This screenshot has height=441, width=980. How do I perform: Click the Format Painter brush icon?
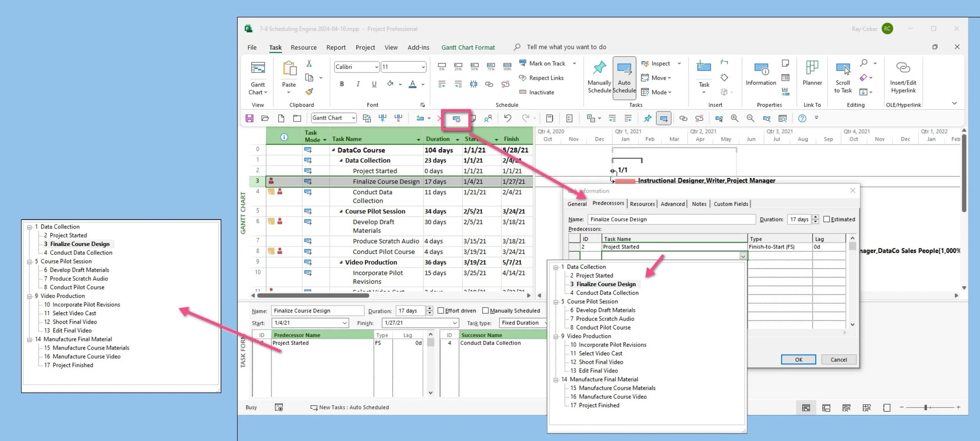click(309, 92)
